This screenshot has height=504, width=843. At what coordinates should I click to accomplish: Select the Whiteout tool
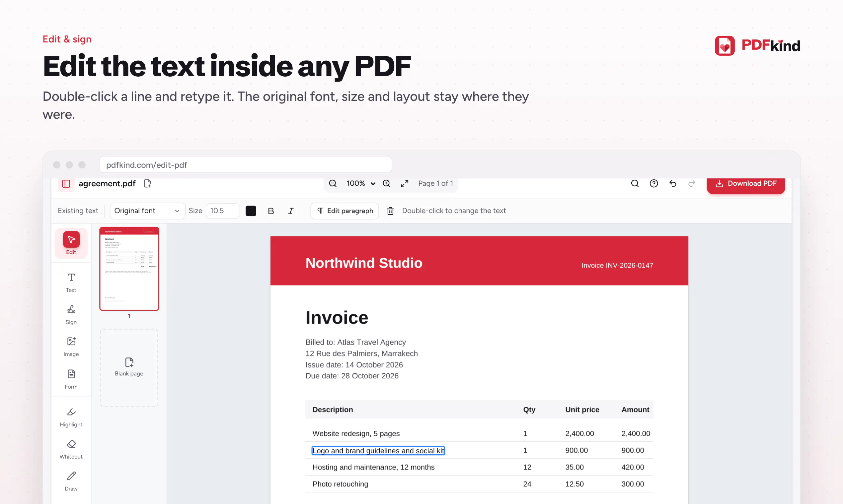(x=71, y=449)
